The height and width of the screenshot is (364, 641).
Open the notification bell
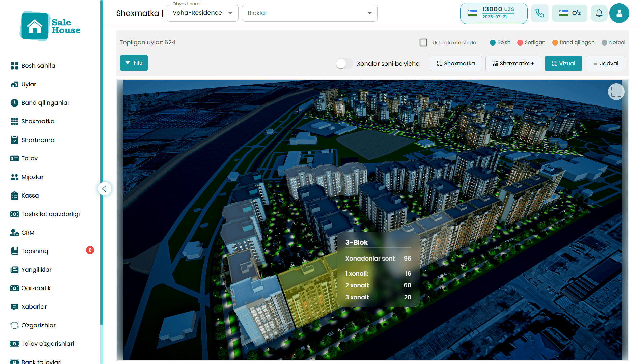coord(599,13)
